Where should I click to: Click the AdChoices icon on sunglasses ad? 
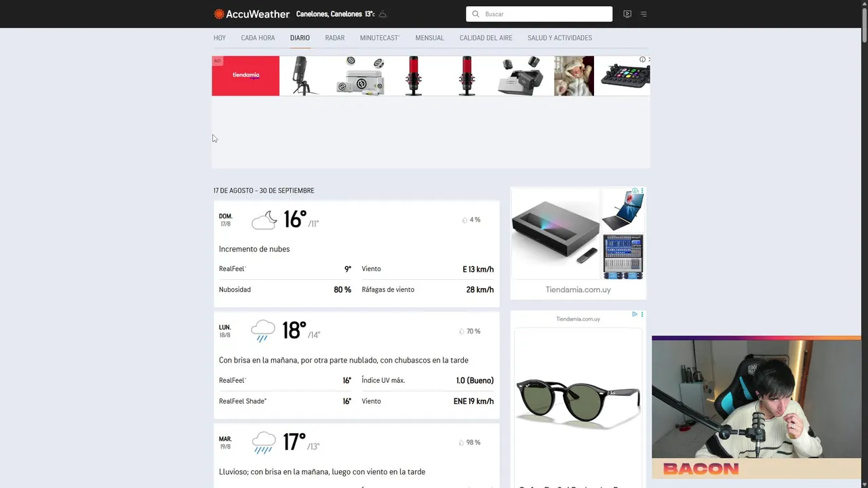coord(635,314)
